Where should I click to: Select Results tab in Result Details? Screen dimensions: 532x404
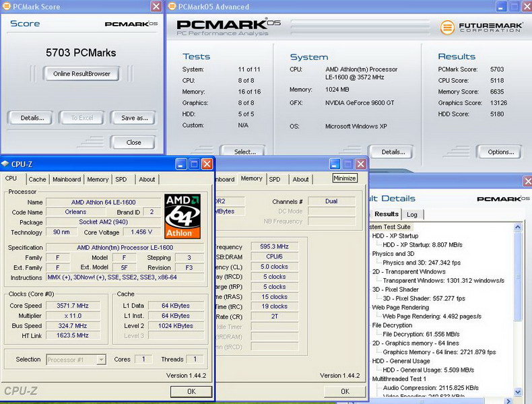point(387,214)
